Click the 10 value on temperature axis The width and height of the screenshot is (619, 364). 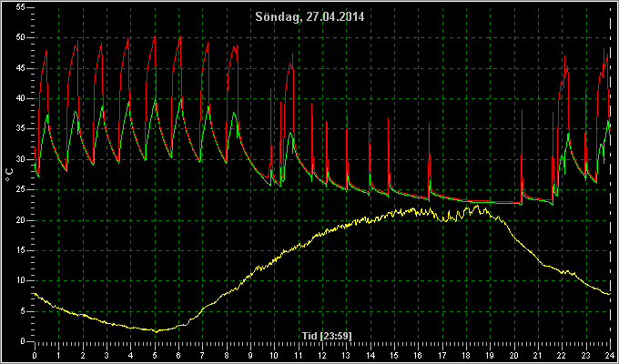pyautogui.click(x=21, y=280)
